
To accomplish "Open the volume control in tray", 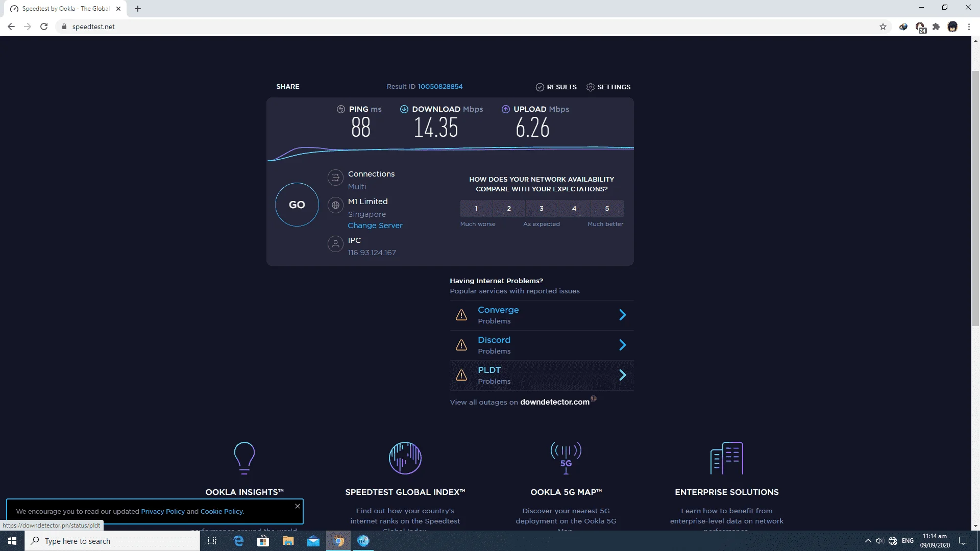I will click(x=879, y=541).
